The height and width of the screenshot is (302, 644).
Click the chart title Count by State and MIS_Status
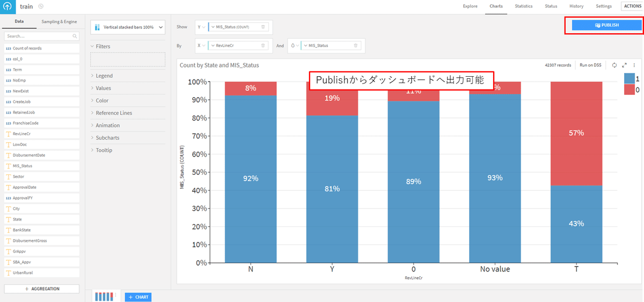tap(219, 65)
